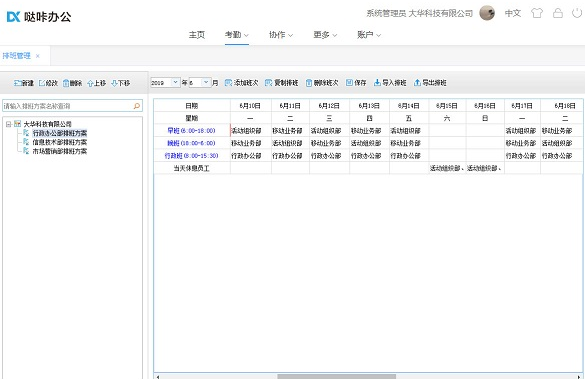Viewport: 585px width, 379px height.
Task: Click 导入排班 import schedule button
Action: 390,83
